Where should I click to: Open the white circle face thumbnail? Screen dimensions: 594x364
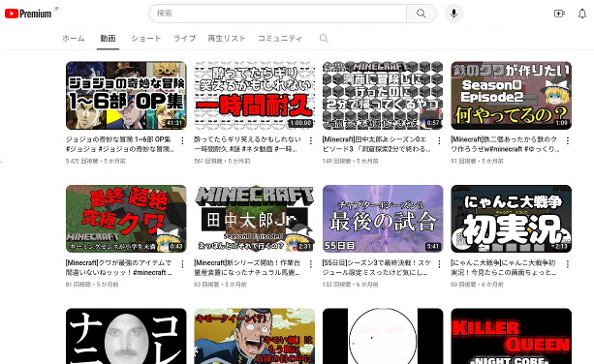coord(383,336)
